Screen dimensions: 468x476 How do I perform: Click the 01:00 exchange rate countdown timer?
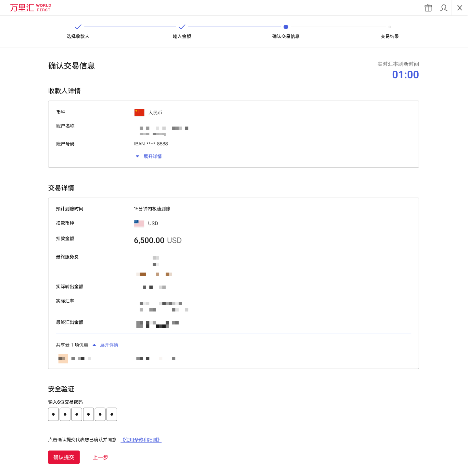tap(405, 75)
